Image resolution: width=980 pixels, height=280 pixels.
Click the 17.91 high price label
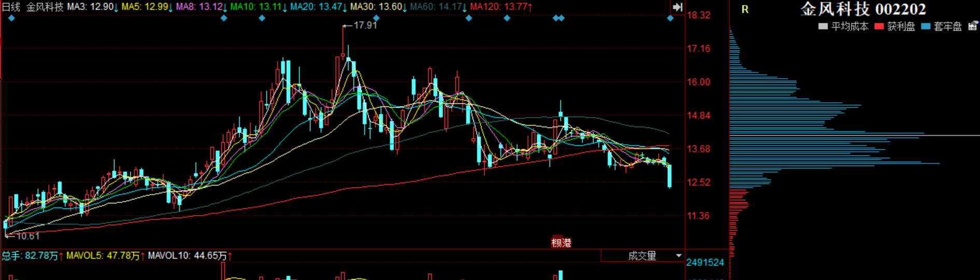point(365,25)
